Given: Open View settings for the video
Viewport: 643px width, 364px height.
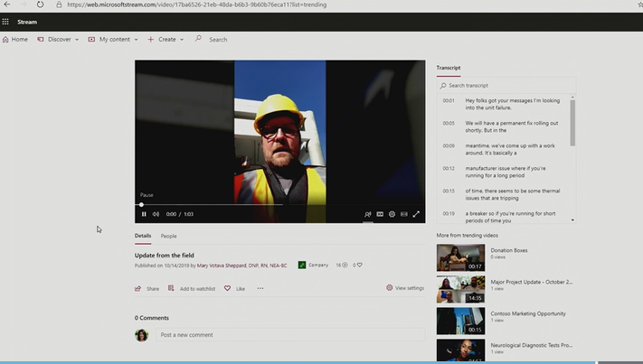Looking at the screenshot, I should click(404, 288).
